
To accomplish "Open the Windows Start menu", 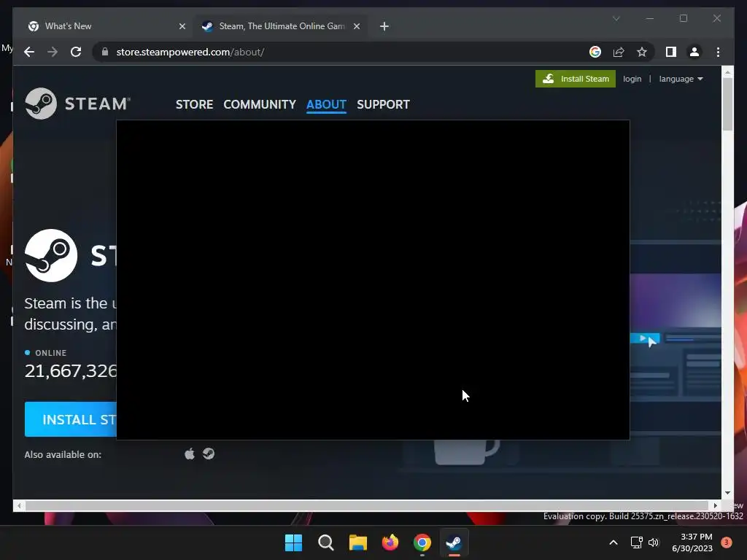I will (x=293, y=542).
